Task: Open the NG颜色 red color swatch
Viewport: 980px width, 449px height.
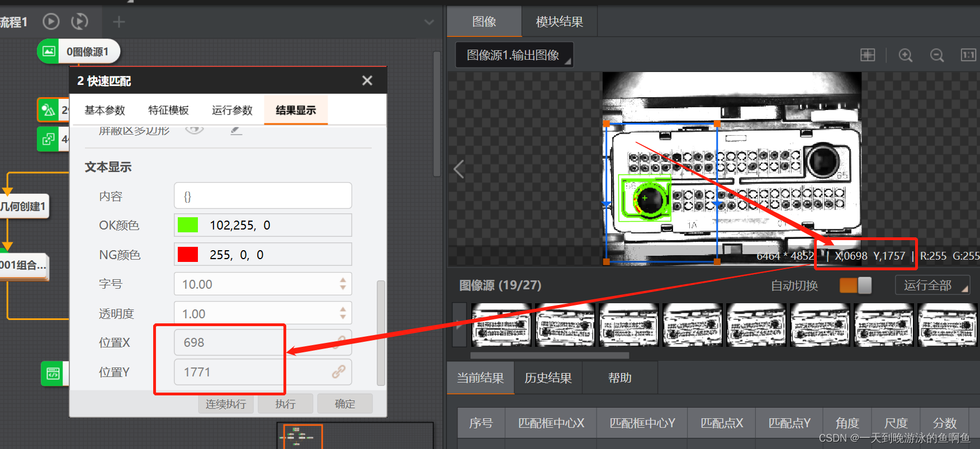Action: (x=187, y=255)
